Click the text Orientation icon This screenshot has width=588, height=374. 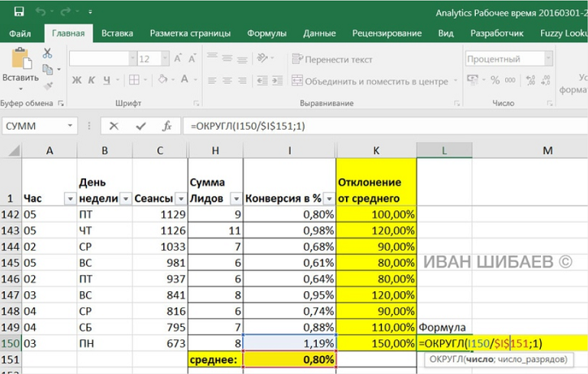(x=262, y=58)
